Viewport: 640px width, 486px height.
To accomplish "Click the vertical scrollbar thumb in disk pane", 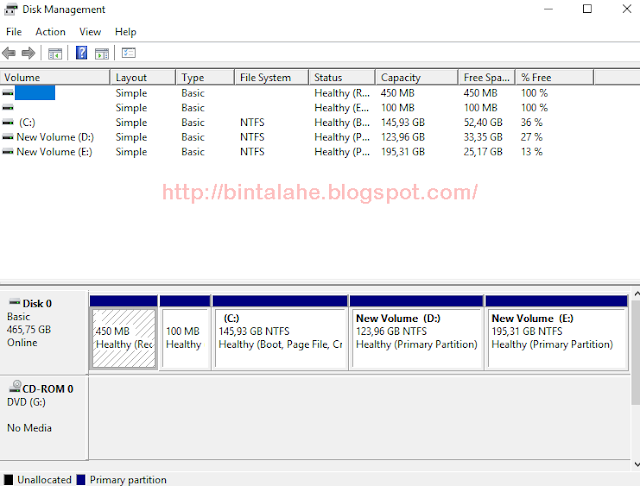I will point(636,353).
